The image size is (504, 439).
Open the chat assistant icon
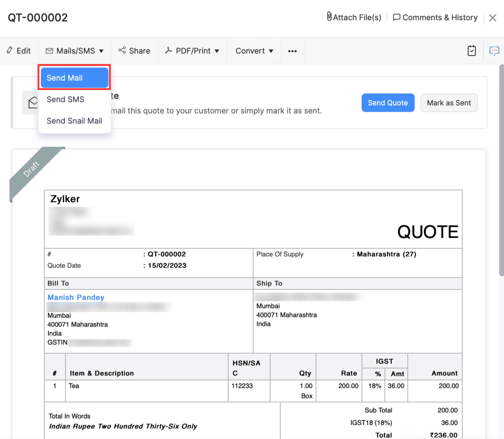[494, 51]
